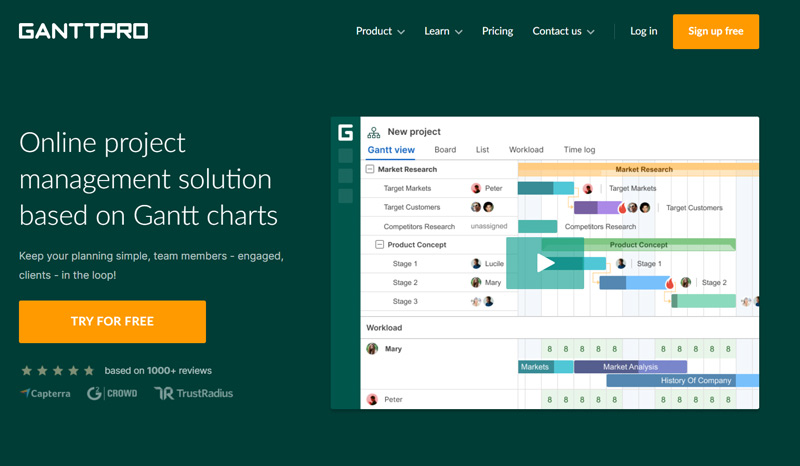800x466 pixels.
Task: Click the Competitors Research green Gantt bar
Action: coord(537,226)
